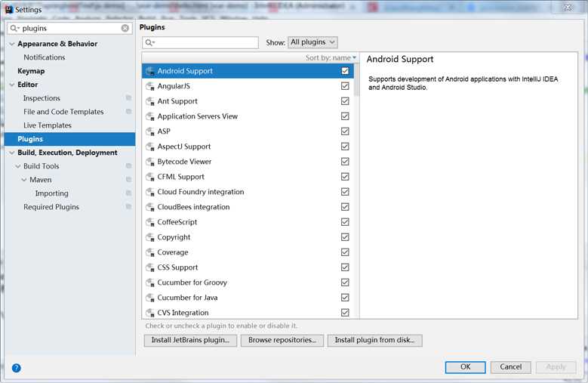Collapse the Build, Execution, Deployment section
The image size is (588, 383).
click(12, 153)
